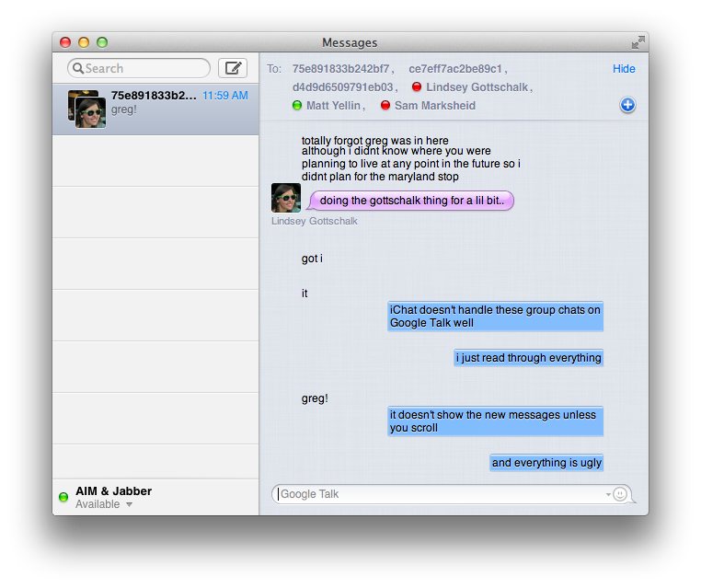
Task: Click the green AIM & Jabber status indicator
Action: [63, 497]
